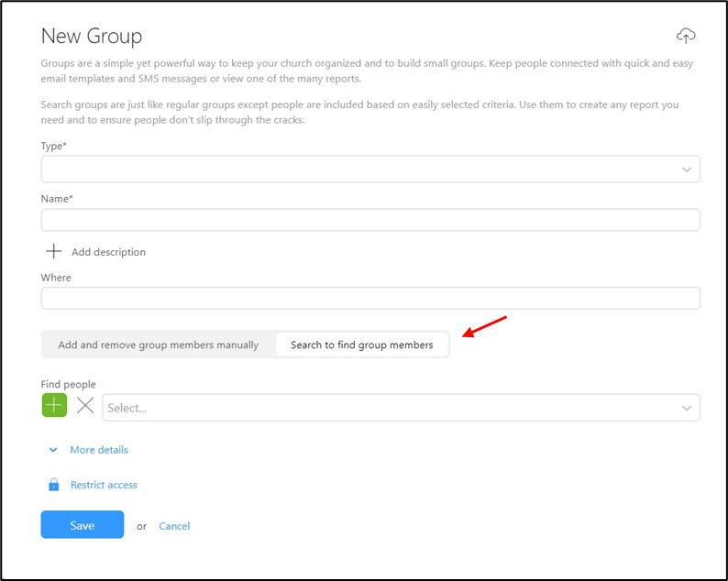728x581 pixels.
Task: Click the green plus add-criteria button
Action: tap(54, 405)
